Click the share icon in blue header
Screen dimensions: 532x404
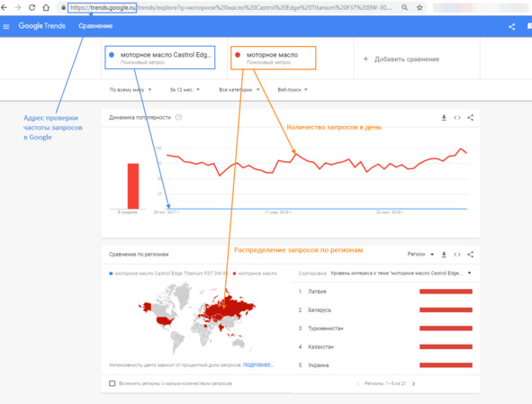[x=512, y=26]
